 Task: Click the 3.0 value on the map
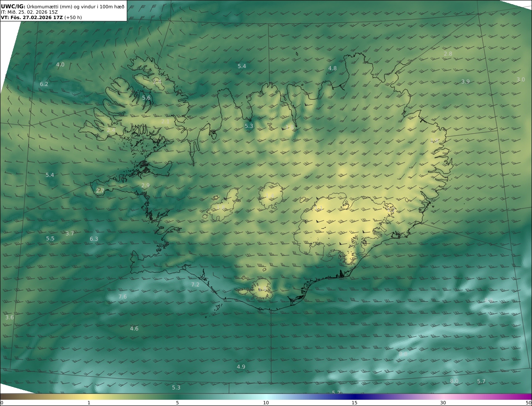521,80
